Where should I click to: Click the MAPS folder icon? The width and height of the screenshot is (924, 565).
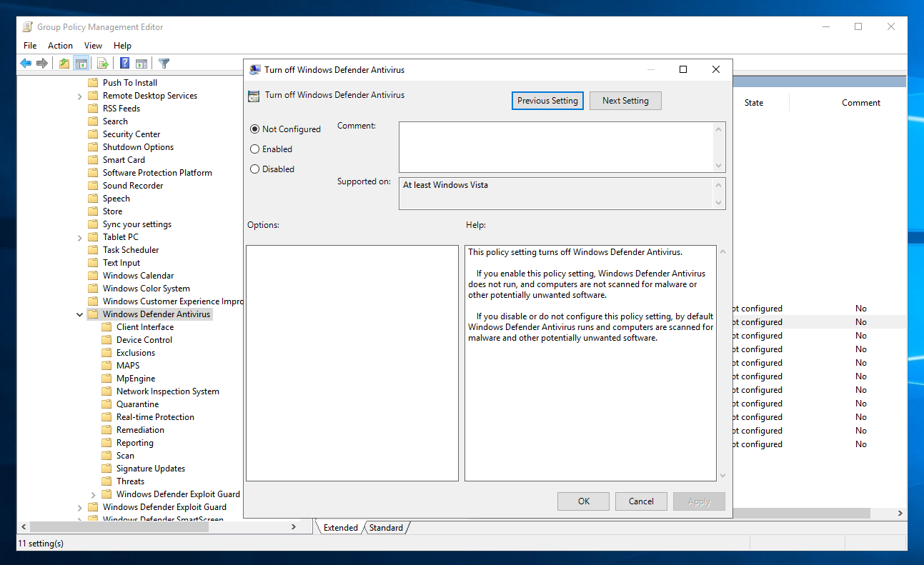point(106,366)
